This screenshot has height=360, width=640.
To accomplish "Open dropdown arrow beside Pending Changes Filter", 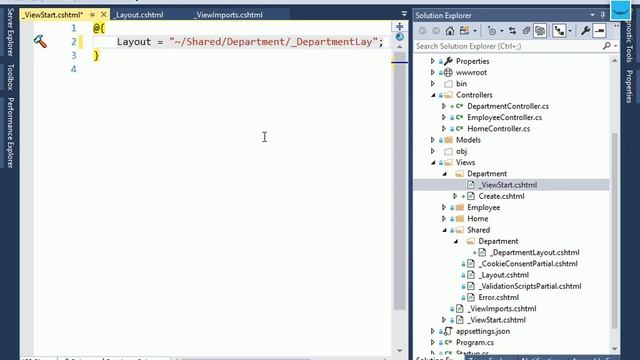I will point(502,31).
